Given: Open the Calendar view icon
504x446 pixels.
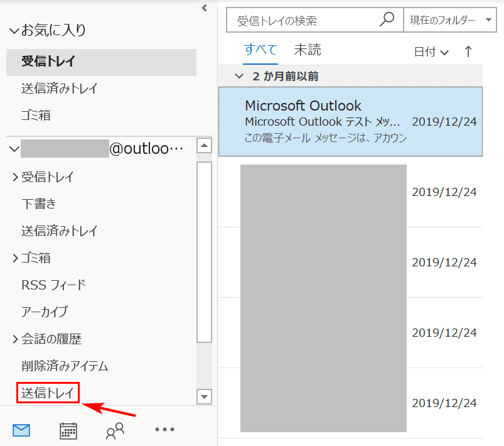Looking at the screenshot, I should [68, 430].
